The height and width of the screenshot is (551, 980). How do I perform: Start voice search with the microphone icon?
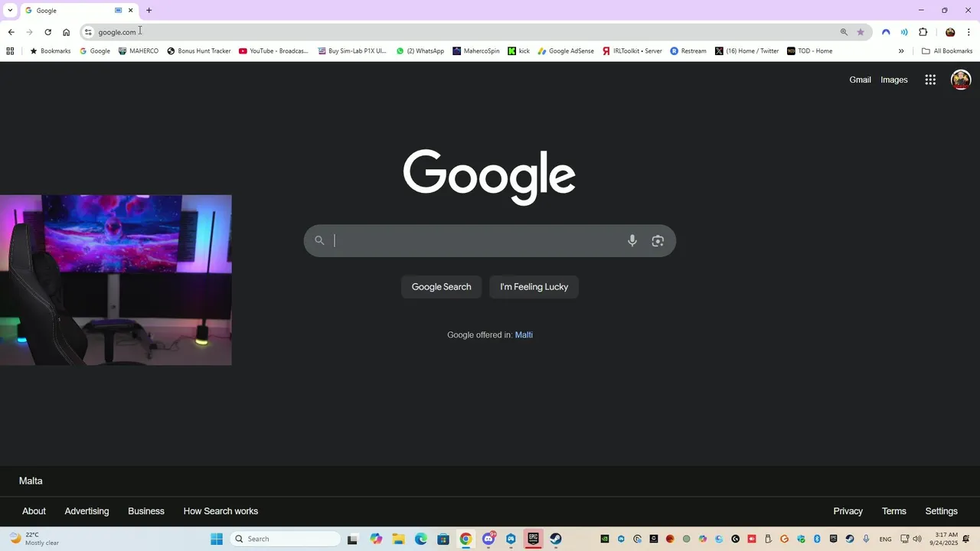tap(632, 240)
